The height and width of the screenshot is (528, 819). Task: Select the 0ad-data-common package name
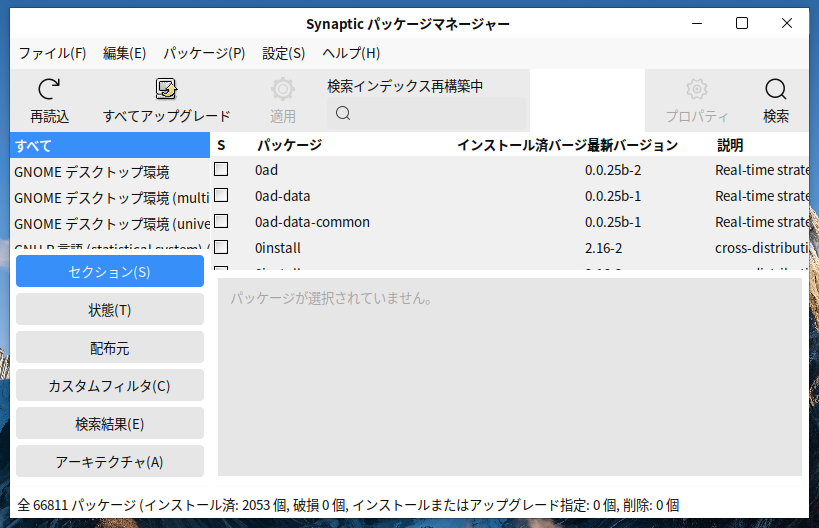click(x=312, y=222)
